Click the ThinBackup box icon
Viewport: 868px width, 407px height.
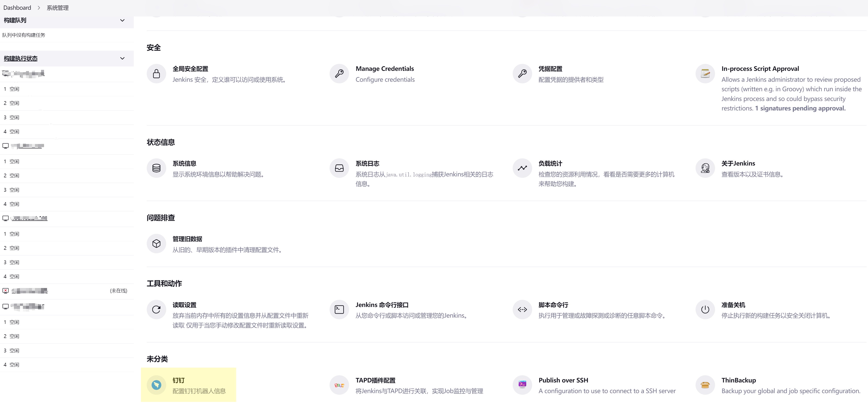[705, 385]
